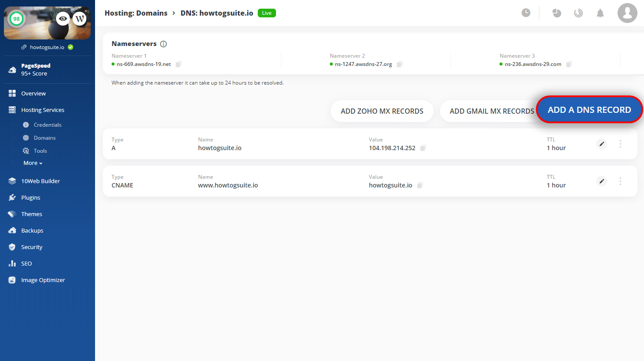Image resolution: width=644 pixels, height=361 pixels.
Task: Open the howtogsuite.io site link in sidebar
Action: (47, 47)
